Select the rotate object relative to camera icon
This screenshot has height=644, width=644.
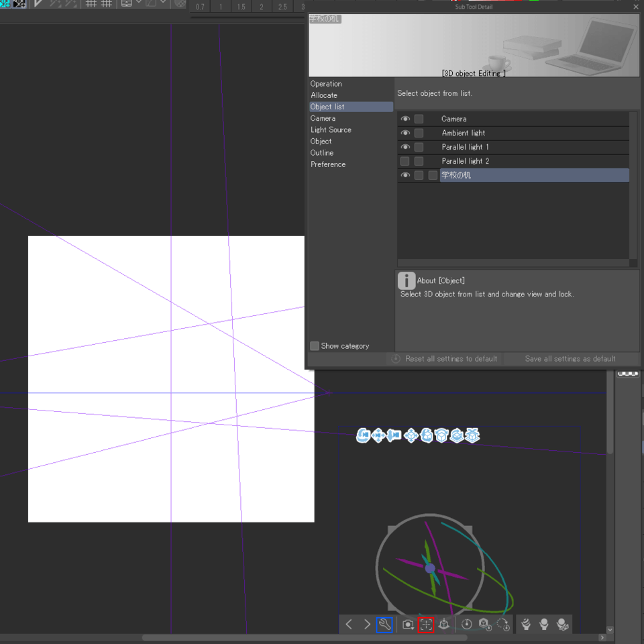pos(427,435)
